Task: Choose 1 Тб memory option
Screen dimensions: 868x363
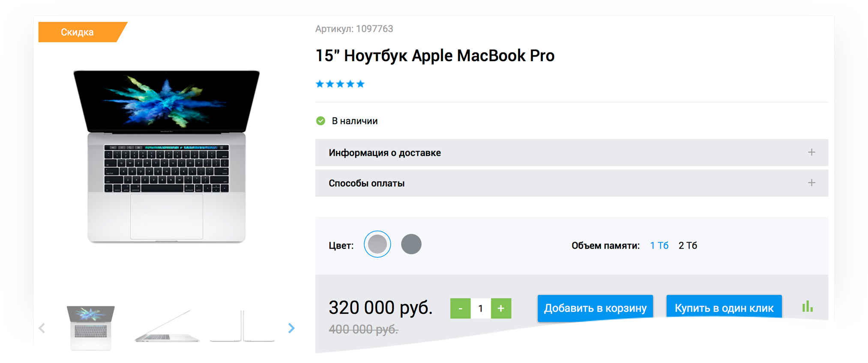Action: tap(659, 245)
